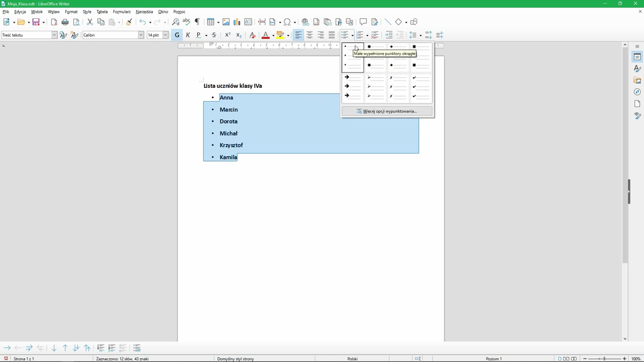Viewport: 644px width, 362px height.
Task: Click the superscript icon
Action: [227, 35]
